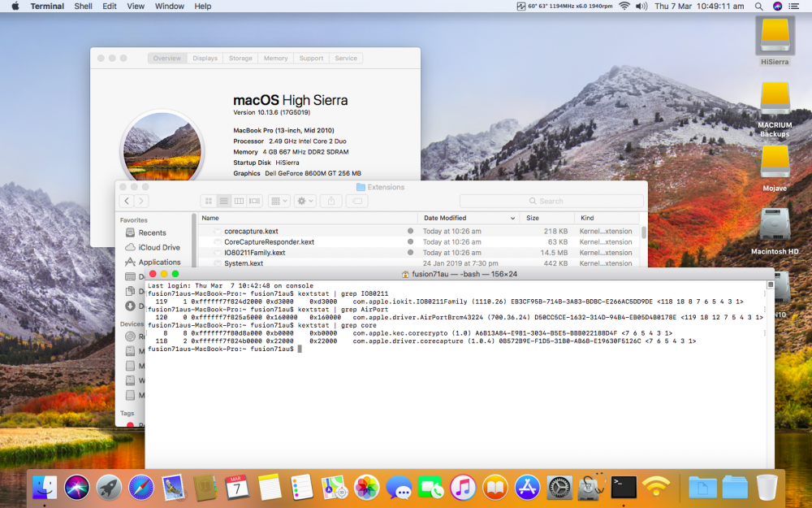Viewport: 812px width, 508px height.
Task: Open Finder arrange-by dropdown
Action: (279, 201)
